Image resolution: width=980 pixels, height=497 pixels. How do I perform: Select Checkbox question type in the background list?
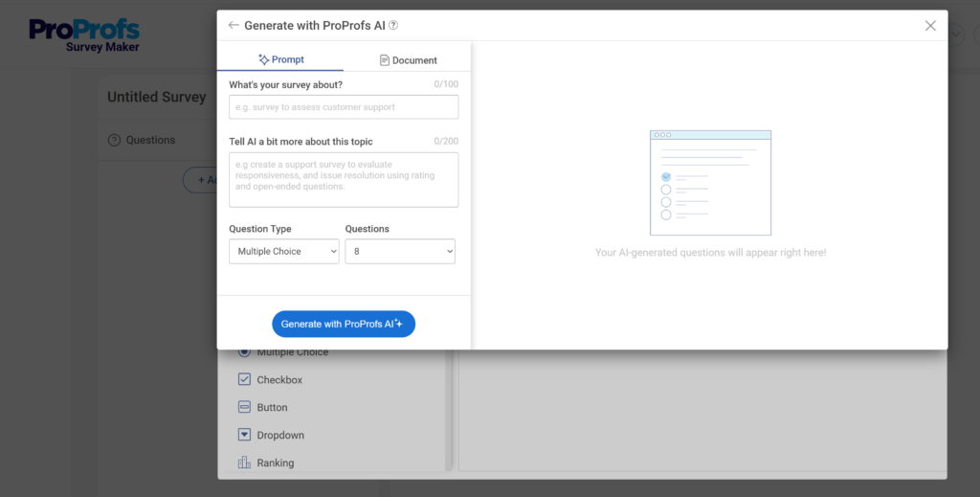click(271, 379)
